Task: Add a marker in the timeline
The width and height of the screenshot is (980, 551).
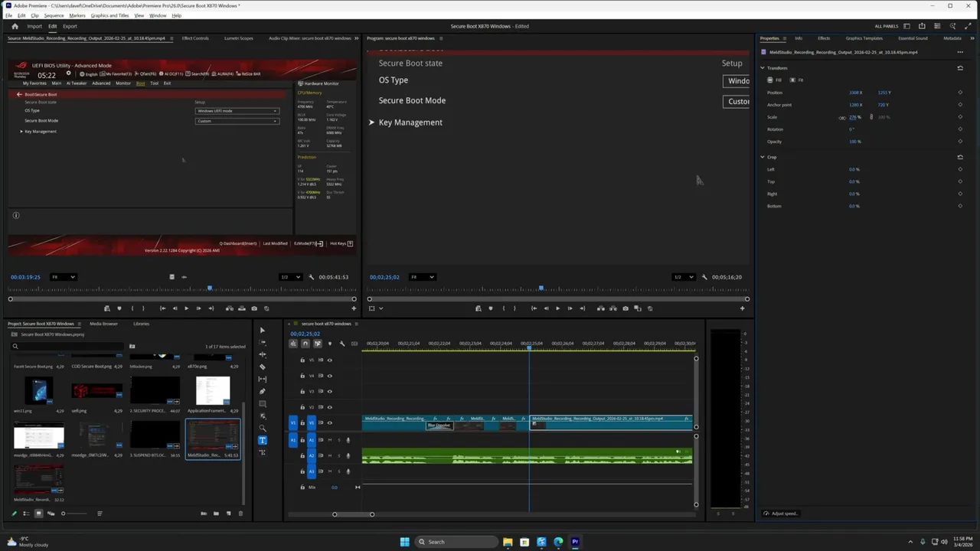Action: pos(330,344)
